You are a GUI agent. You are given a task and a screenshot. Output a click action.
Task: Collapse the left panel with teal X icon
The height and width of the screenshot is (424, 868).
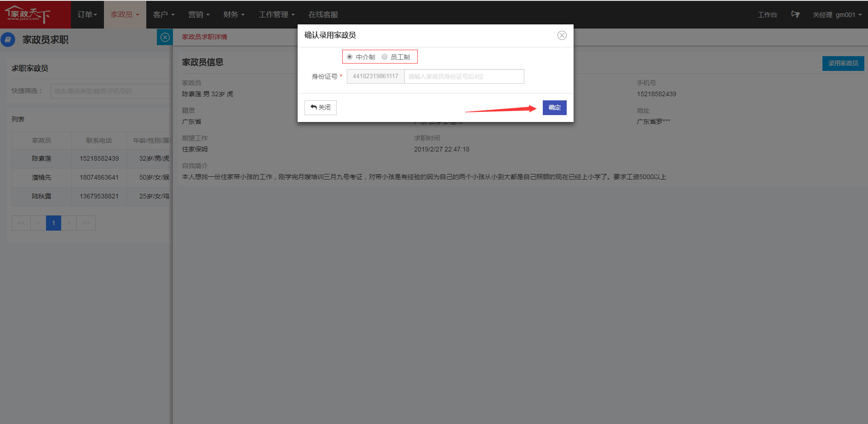tap(165, 37)
